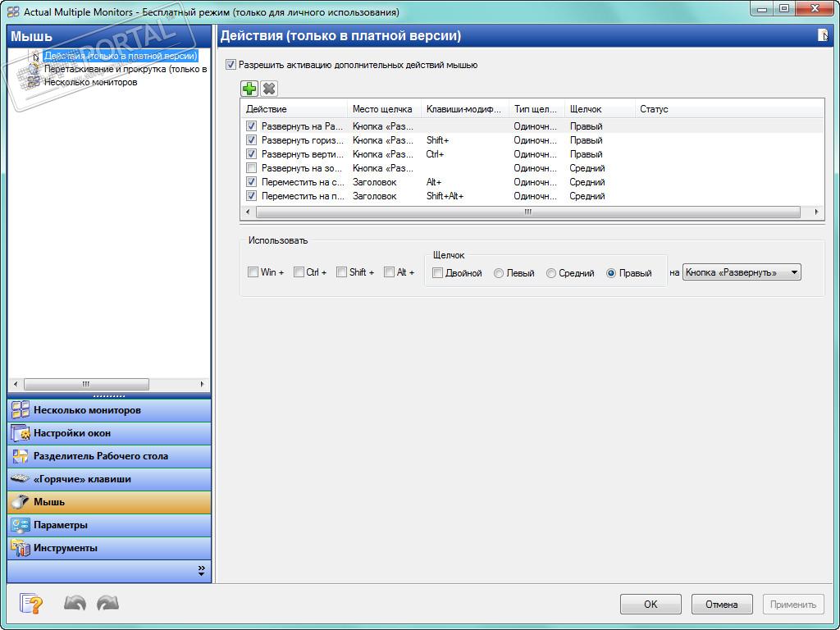The width and height of the screenshot is (840, 630).
Task: Select Несколько мониторов tree item
Action: click(x=90, y=83)
